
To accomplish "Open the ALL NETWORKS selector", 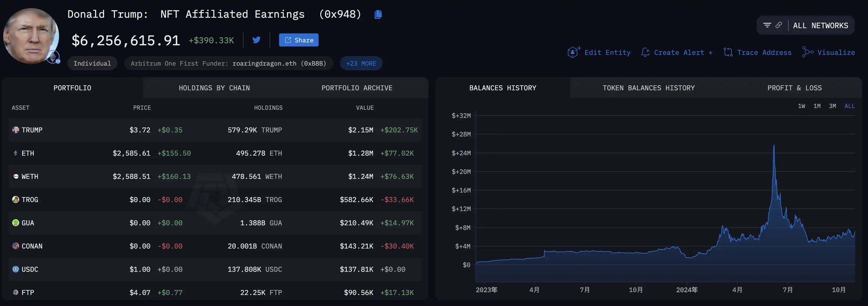I will (820, 26).
